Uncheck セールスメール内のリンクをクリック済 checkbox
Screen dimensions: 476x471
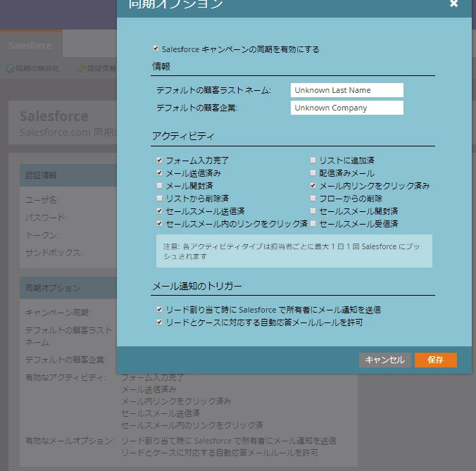tap(159, 224)
